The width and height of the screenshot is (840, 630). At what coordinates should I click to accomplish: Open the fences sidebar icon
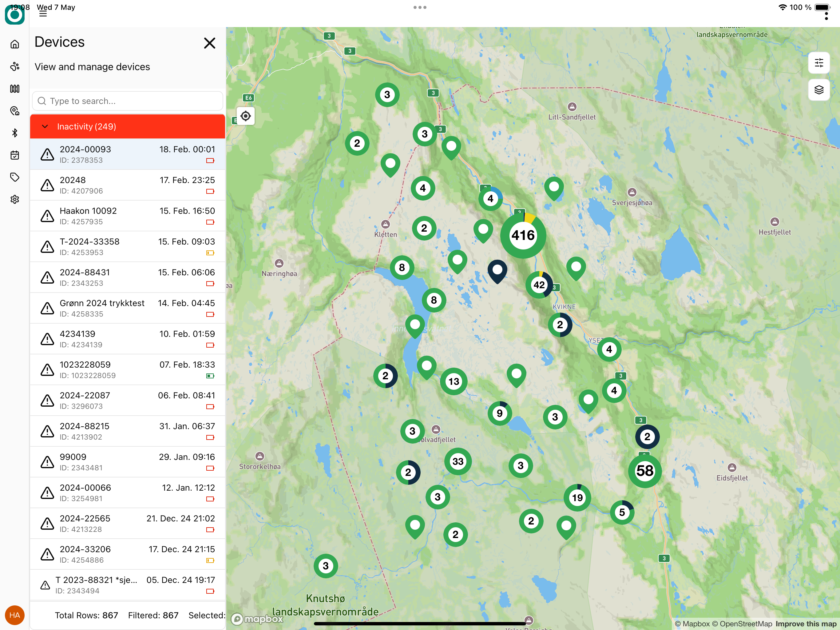pyautogui.click(x=15, y=89)
